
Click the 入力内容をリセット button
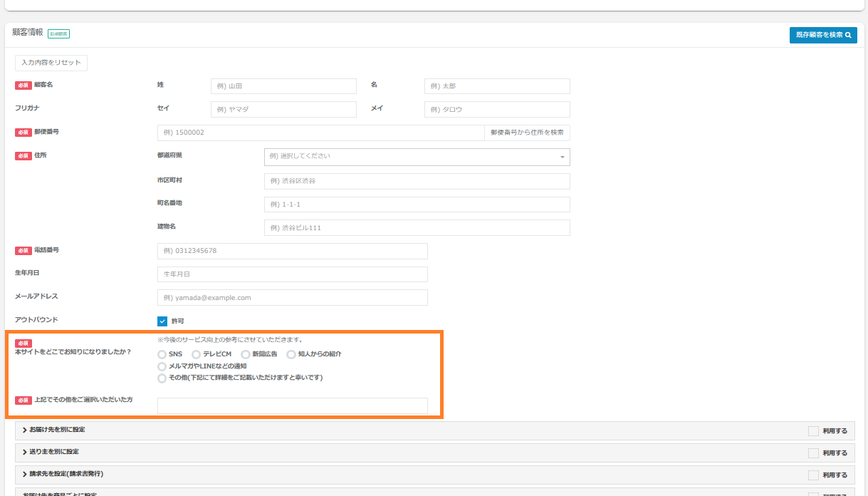51,63
